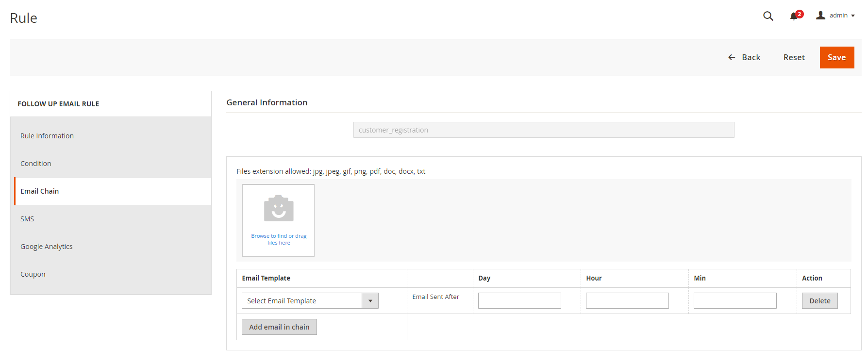Viewport: 868px width, 364px height.
Task: Open the search magnifier icon
Action: pyautogui.click(x=768, y=16)
